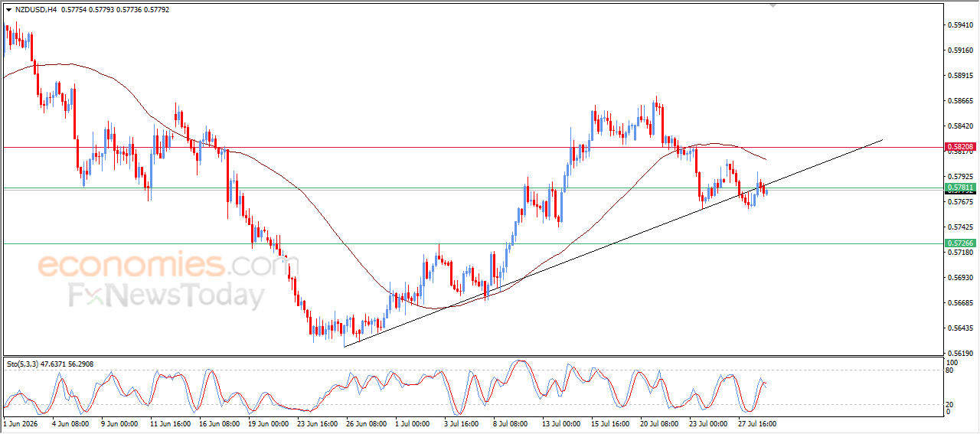Click the small triangle beside NZDUSD,H4
This screenshot has height=434, width=980.
(9, 10)
